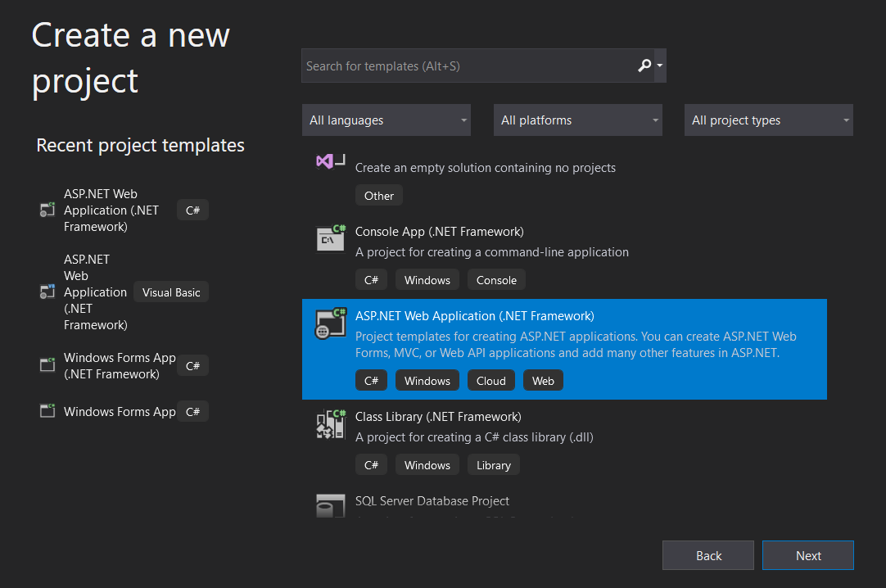Select 'Create an empty solution containing no projects'
This screenshot has width=886, height=588.
486,168
